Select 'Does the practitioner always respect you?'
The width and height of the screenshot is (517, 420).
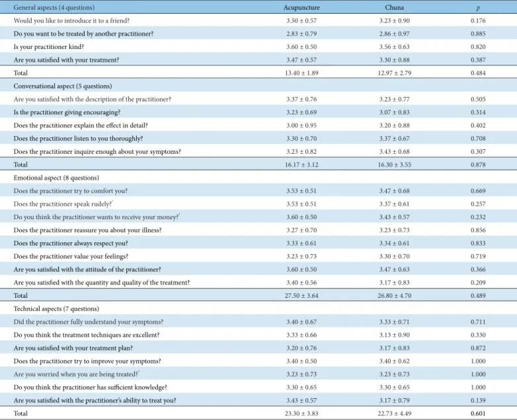click(71, 243)
